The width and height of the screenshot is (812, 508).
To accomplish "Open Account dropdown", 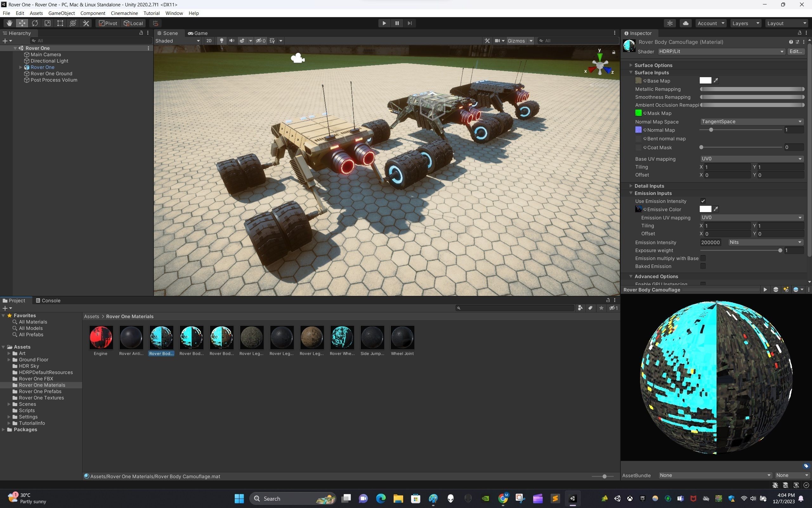I will point(711,23).
